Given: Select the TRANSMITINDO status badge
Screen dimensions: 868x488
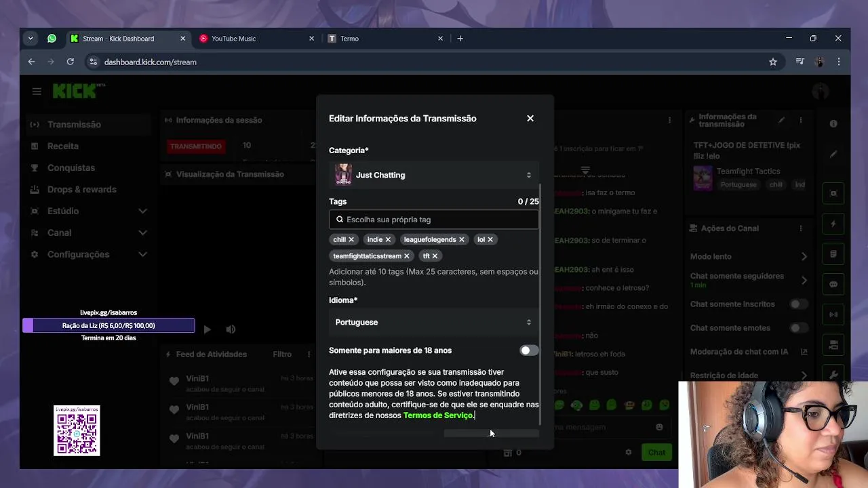Looking at the screenshot, I should coord(195,146).
